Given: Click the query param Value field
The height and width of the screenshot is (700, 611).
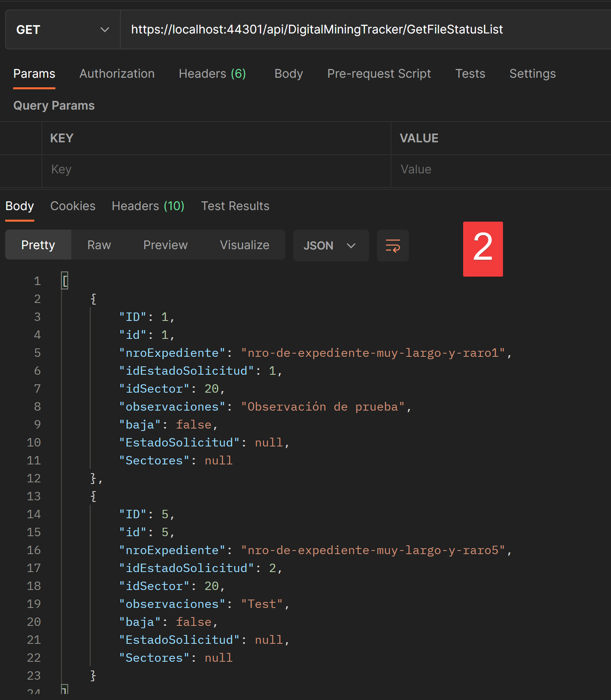Looking at the screenshot, I should pyautogui.click(x=498, y=169).
